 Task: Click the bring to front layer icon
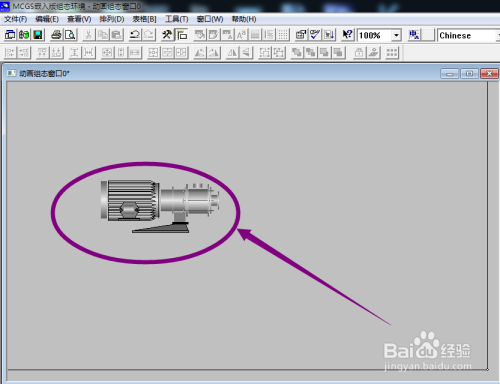point(297,53)
